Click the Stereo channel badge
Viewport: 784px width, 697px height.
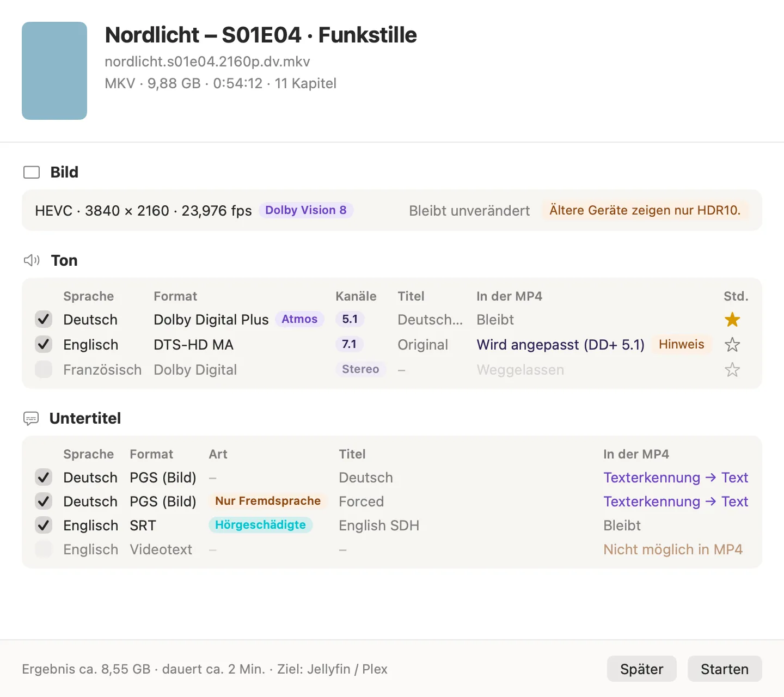tap(360, 369)
